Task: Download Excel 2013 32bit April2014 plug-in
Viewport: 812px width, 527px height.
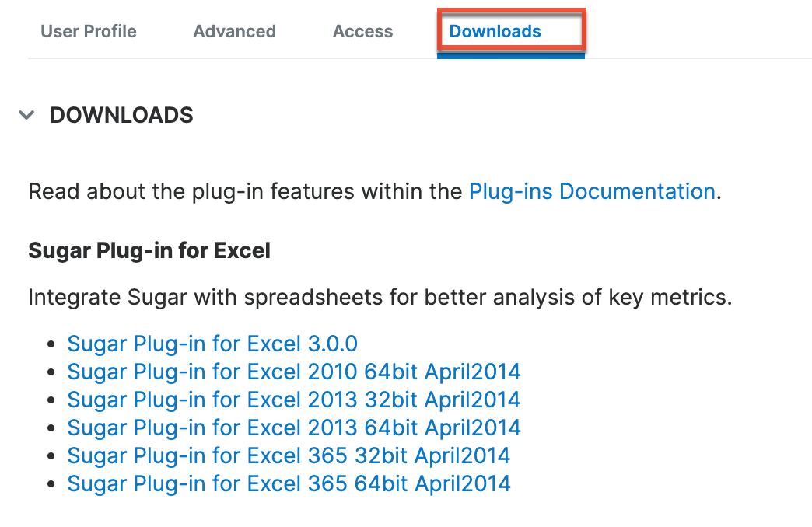Action: pos(294,400)
